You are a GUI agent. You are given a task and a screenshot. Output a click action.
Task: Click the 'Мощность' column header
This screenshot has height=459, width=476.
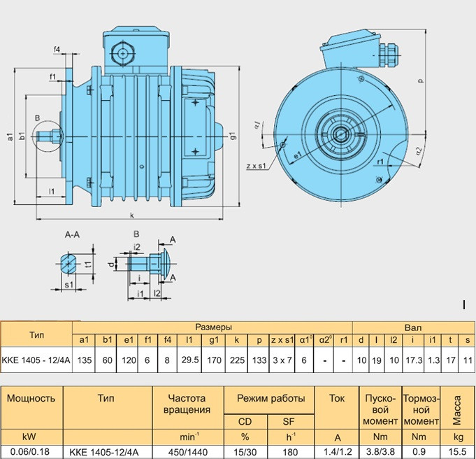point(31,398)
